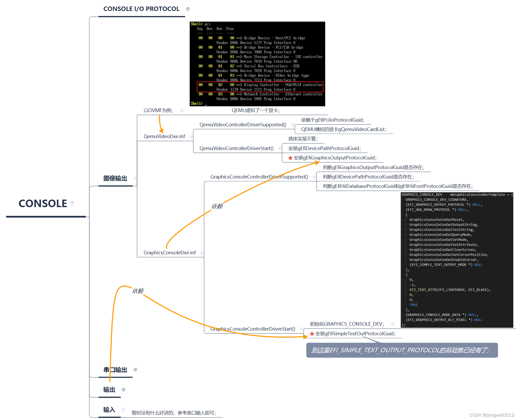Open the mGraphicsConsoleDevTemplate code image
The image size is (518, 420).
point(457,260)
